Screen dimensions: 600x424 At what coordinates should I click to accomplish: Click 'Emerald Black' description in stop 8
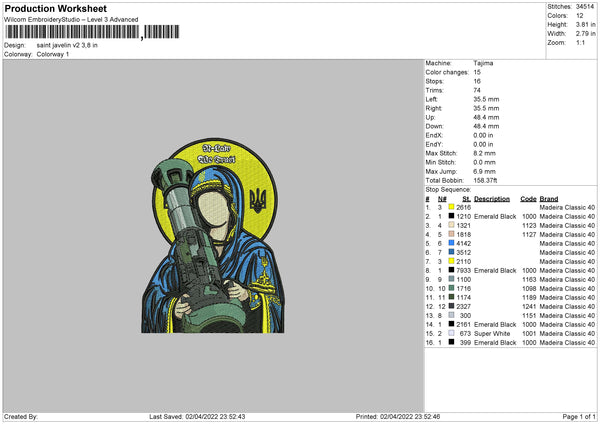(495, 270)
